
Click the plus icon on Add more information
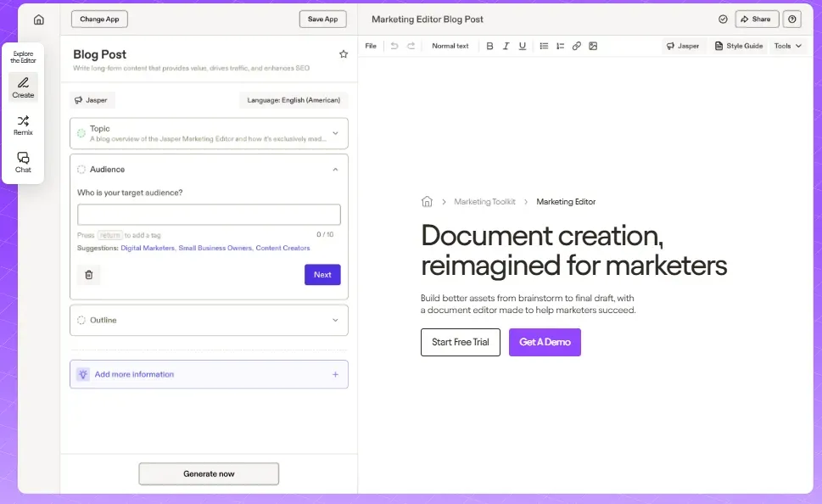336,374
